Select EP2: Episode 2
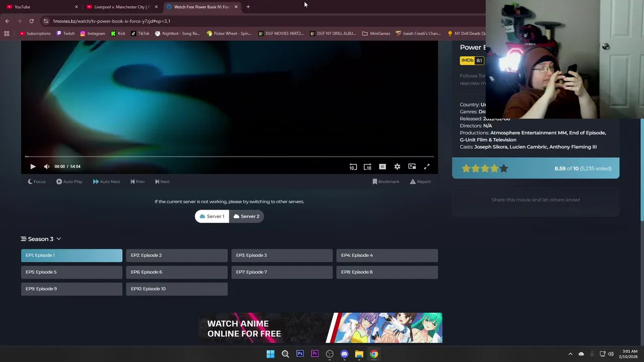 tap(177, 255)
